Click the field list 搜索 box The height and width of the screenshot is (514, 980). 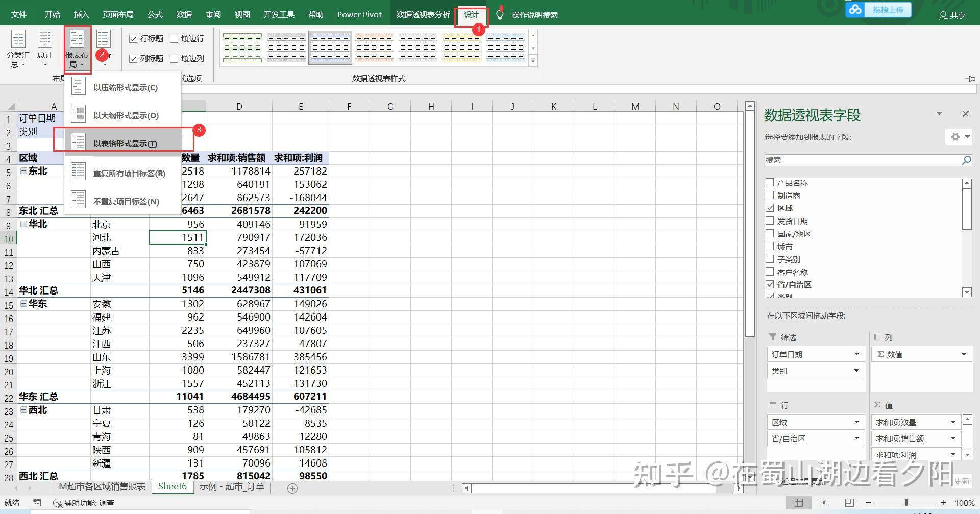[863, 160]
